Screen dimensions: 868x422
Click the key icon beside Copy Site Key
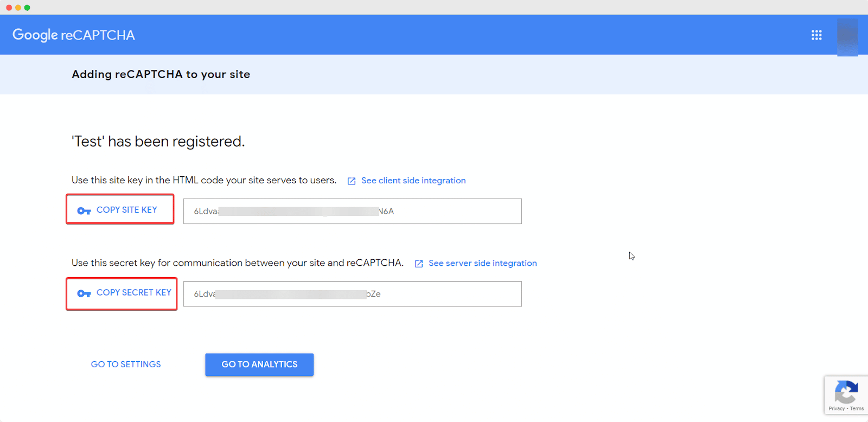84,210
